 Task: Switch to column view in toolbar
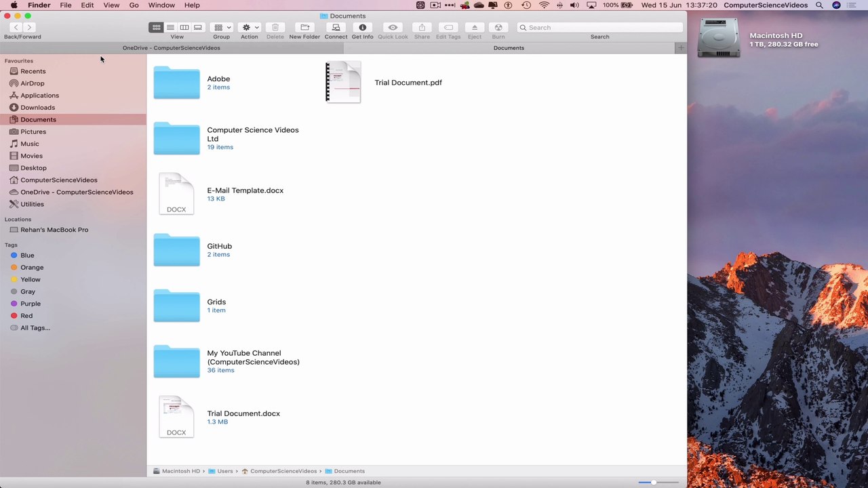click(x=184, y=27)
